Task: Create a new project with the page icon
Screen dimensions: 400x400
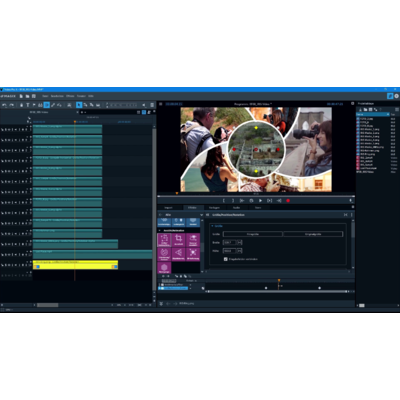Action: [x=21, y=96]
